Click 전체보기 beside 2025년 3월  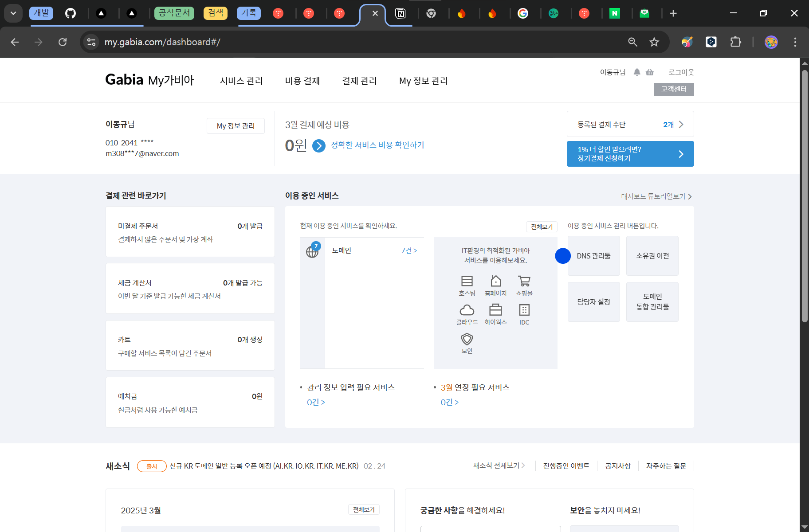tap(364, 510)
